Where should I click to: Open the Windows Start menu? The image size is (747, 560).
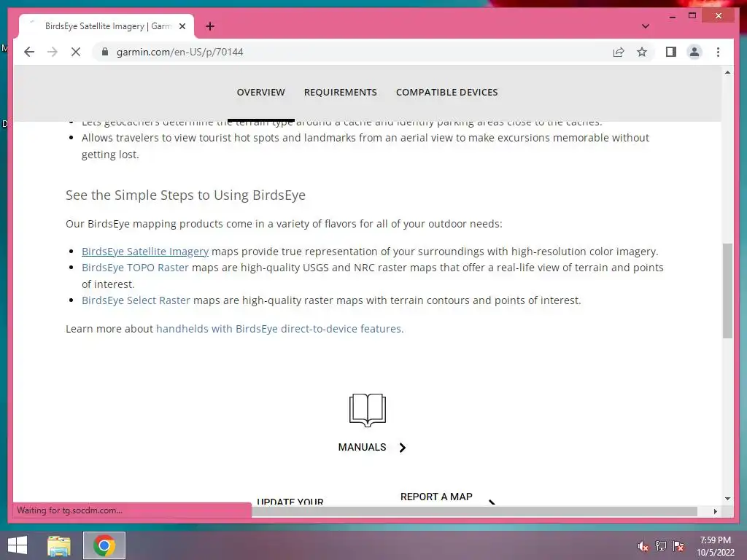pos(18,545)
